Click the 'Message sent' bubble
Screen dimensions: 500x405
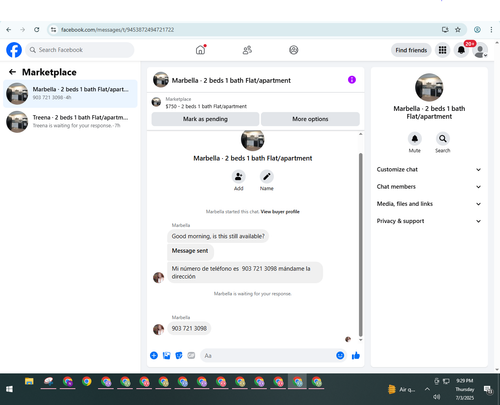pyautogui.click(x=190, y=251)
